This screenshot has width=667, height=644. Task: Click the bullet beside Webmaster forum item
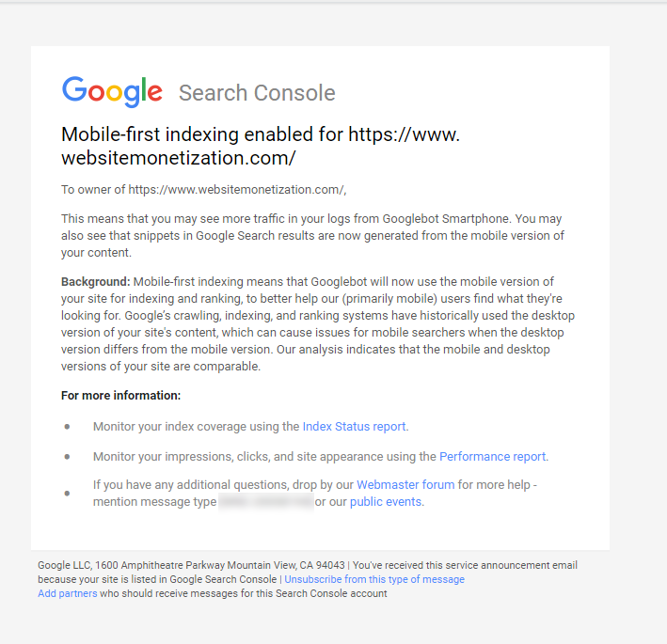point(67,493)
